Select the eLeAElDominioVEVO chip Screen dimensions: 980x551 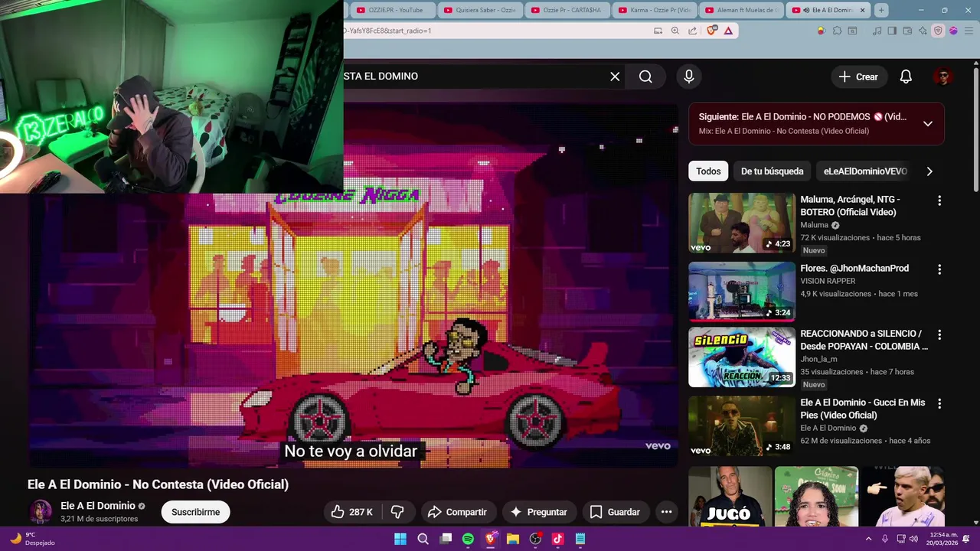point(865,171)
